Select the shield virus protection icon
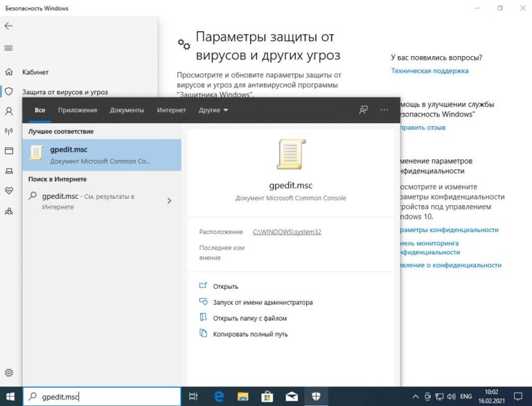The width and height of the screenshot is (532, 406). click(9, 91)
